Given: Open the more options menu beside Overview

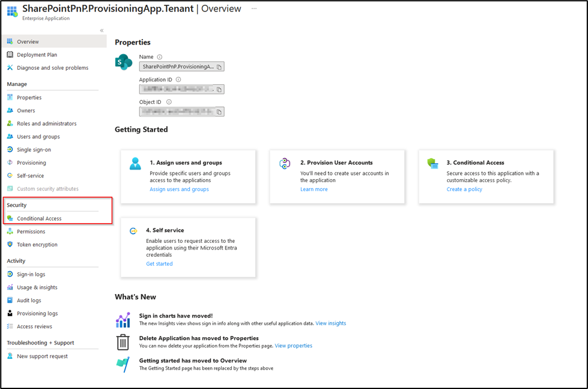Looking at the screenshot, I should click(253, 8).
